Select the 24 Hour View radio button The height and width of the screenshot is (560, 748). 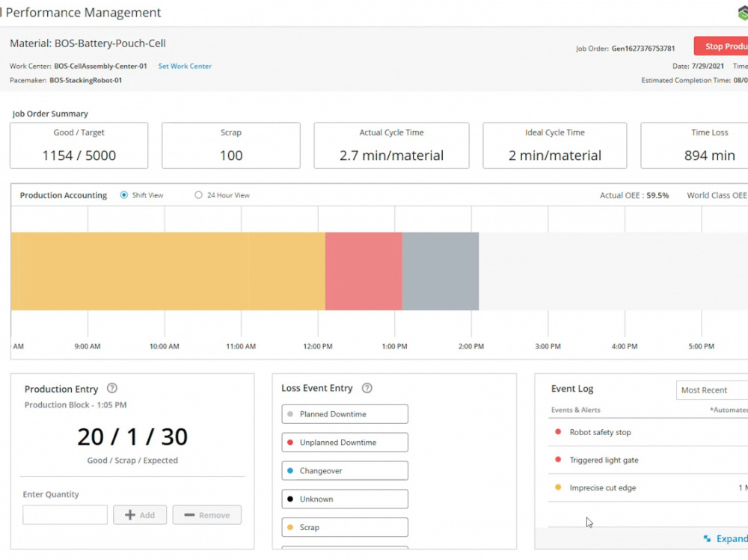point(198,195)
